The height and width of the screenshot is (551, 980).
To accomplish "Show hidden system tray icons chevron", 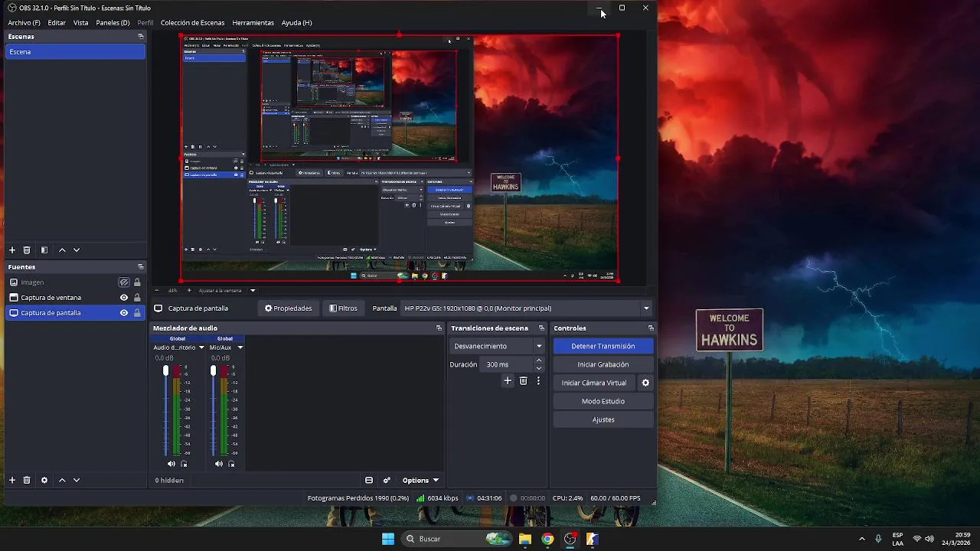I will pos(862,539).
